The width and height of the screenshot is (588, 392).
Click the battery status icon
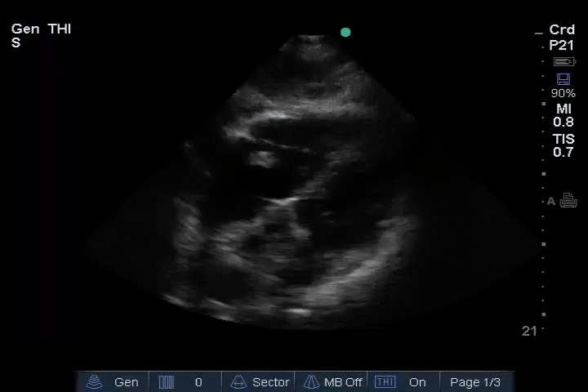click(x=563, y=62)
